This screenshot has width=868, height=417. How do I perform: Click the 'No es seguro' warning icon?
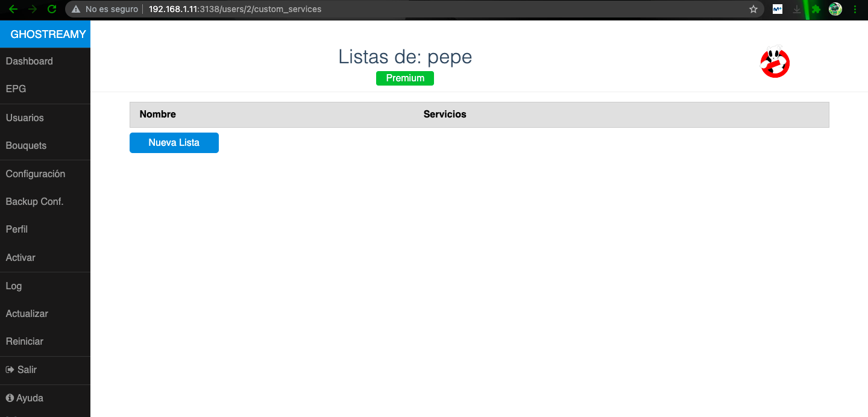(x=76, y=10)
